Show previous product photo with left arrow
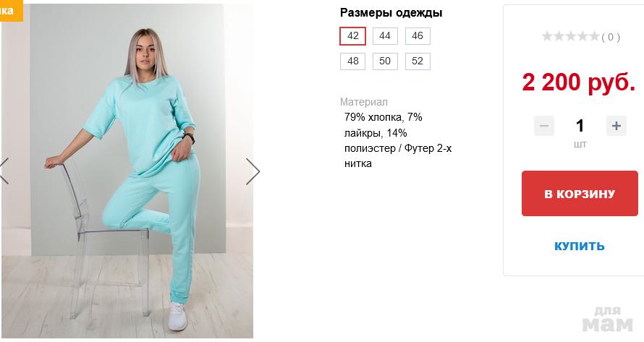The width and height of the screenshot is (644, 342). tap(4, 171)
